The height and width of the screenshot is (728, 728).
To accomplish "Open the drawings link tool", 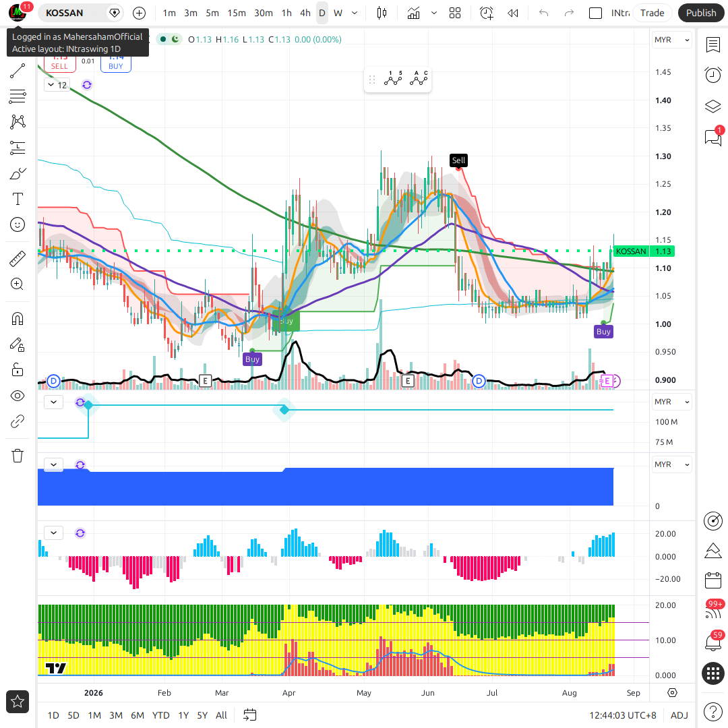I will (18, 421).
